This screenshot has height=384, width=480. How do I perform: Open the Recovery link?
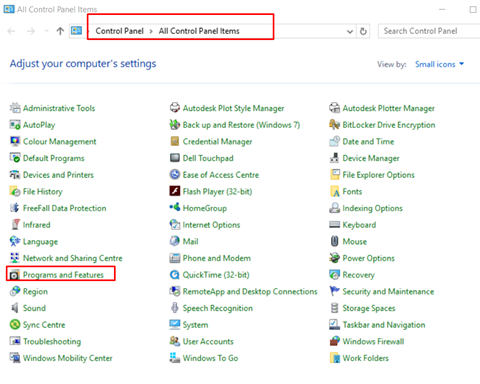pyautogui.click(x=359, y=275)
